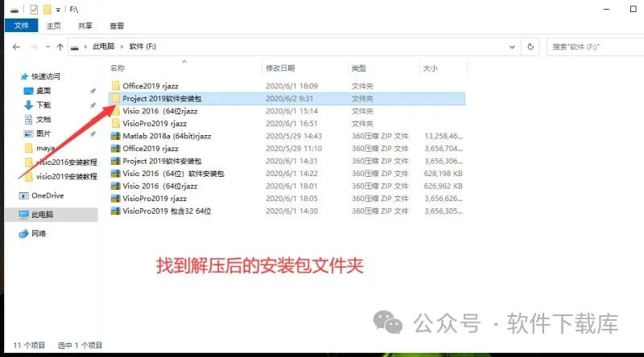Select the VisioPro2019 rjazz ZIP archive icon
This screenshot has height=357, width=644.
pos(116,198)
